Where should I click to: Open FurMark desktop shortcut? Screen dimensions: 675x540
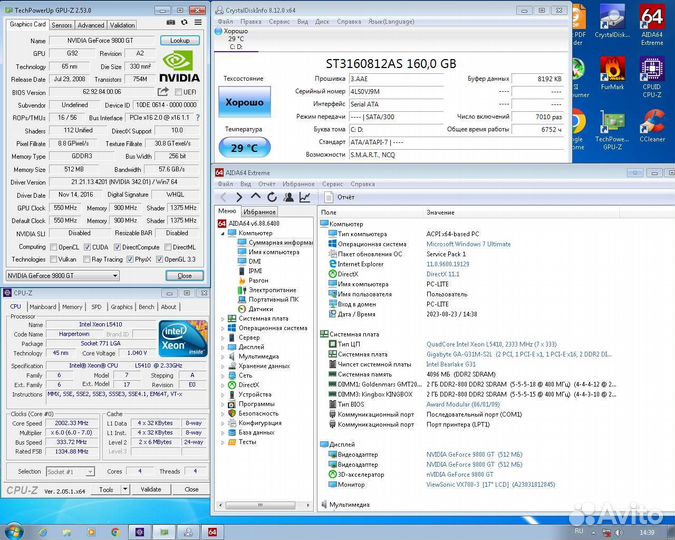pos(612,73)
